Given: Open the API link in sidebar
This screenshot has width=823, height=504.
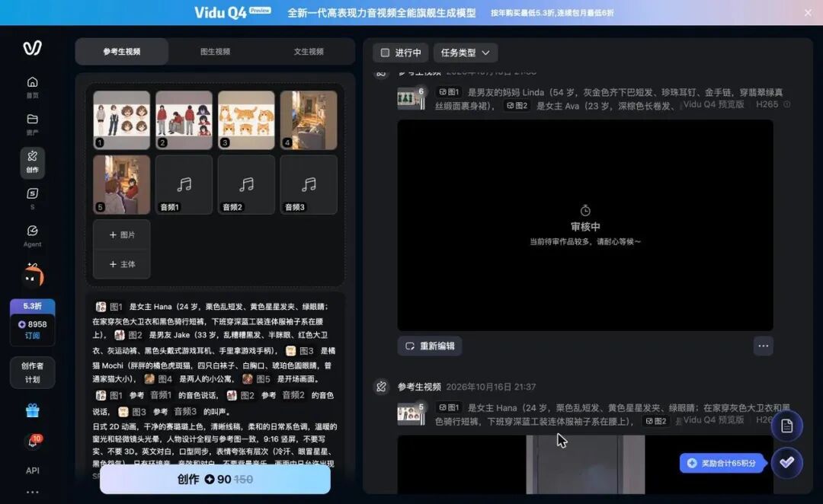Looking at the screenshot, I should point(32,471).
